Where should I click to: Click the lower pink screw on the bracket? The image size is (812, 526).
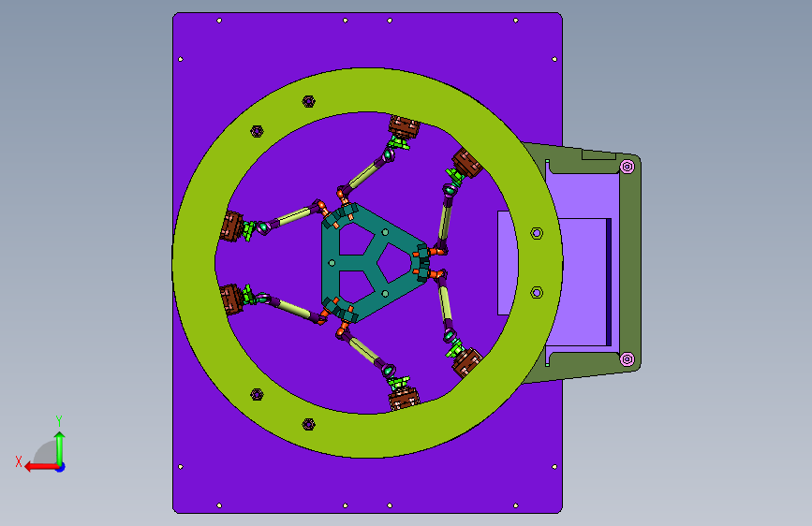pos(627,359)
